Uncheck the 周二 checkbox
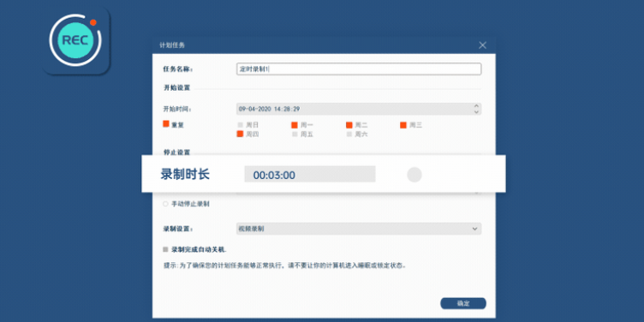This screenshot has width=644, height=322. (x=349, y=125)
